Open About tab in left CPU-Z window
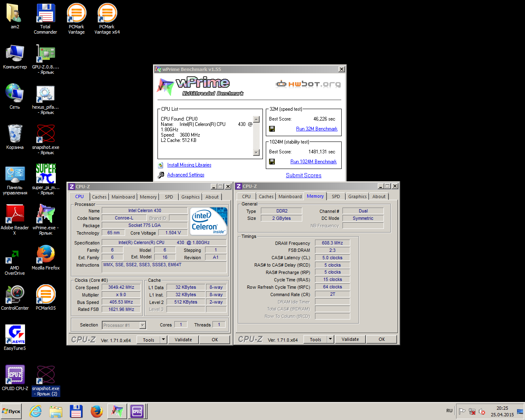 (212, 197)
